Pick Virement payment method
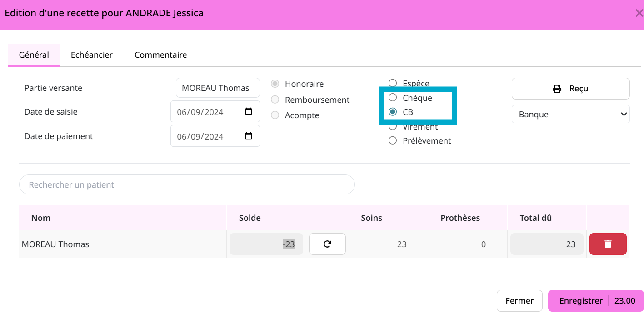Image resolution: width=644 pixels, height=314 pixels. coord(393,126)
